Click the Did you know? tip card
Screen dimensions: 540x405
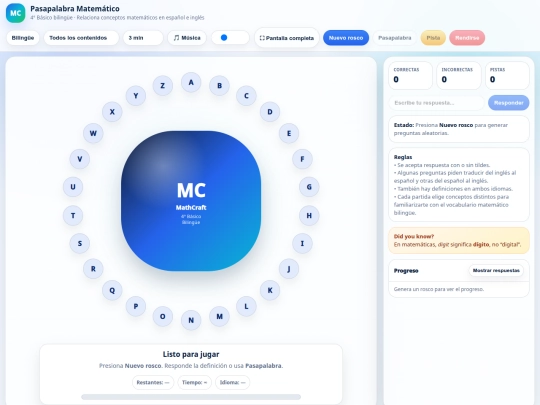point(459,241)
